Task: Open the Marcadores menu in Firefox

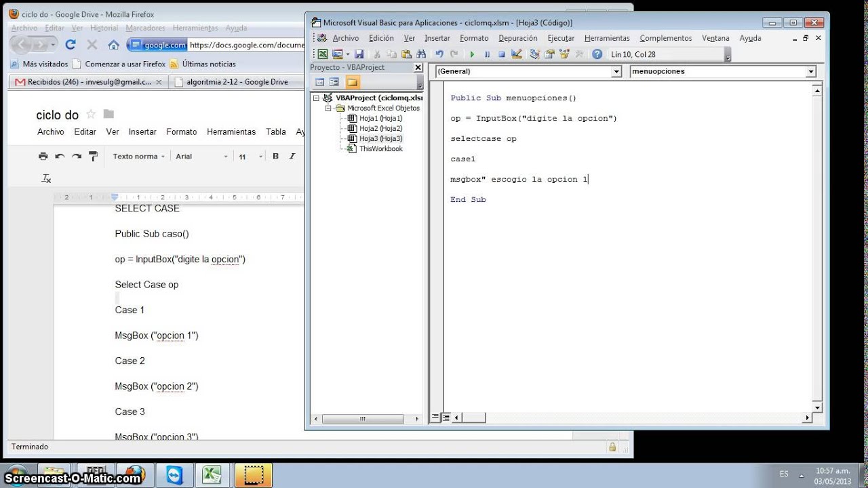Action: [145, 28]
